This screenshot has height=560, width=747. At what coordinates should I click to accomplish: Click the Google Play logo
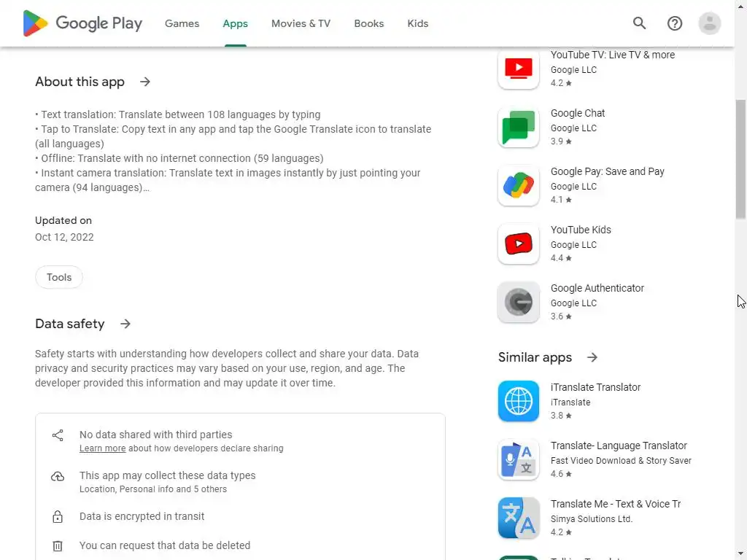pyautogui.click(x=82, y=23)
